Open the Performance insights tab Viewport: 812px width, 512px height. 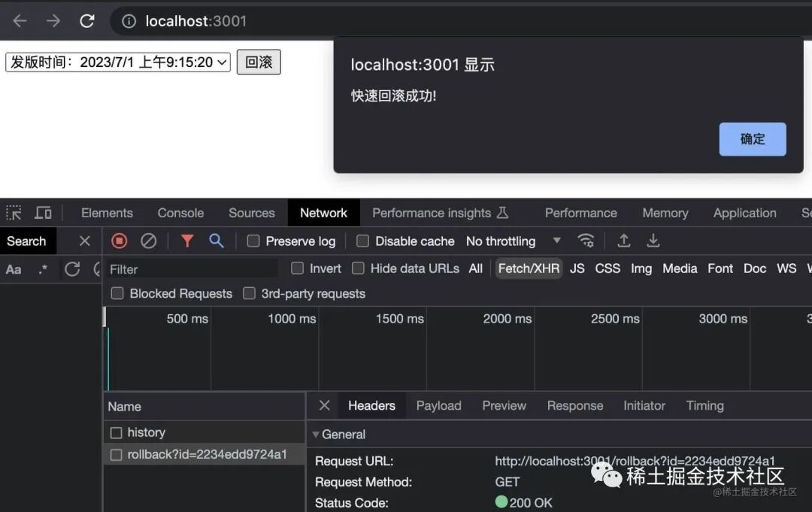pyautogui.click(x=440, y=213)
